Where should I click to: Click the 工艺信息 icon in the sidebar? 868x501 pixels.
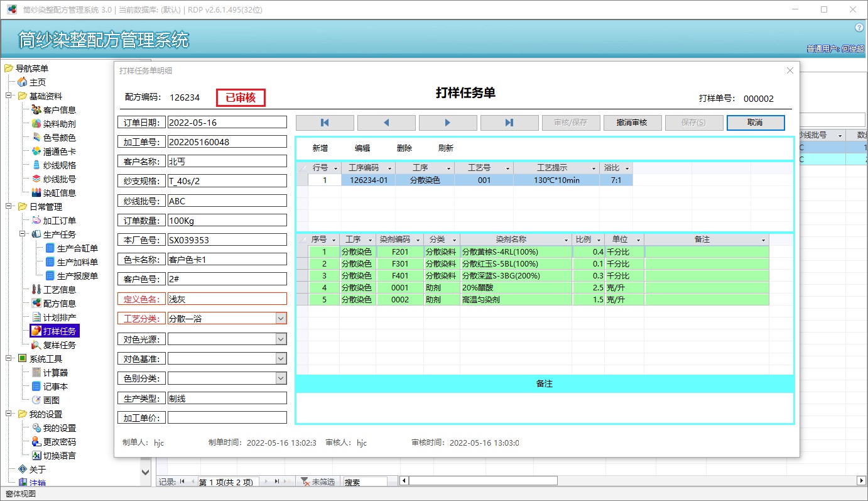[36, 290]
